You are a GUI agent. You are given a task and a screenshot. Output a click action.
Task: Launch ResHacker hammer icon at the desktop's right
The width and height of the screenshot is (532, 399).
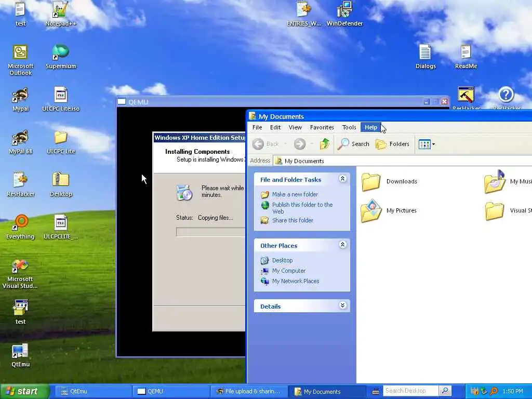[x=466, y=98]
